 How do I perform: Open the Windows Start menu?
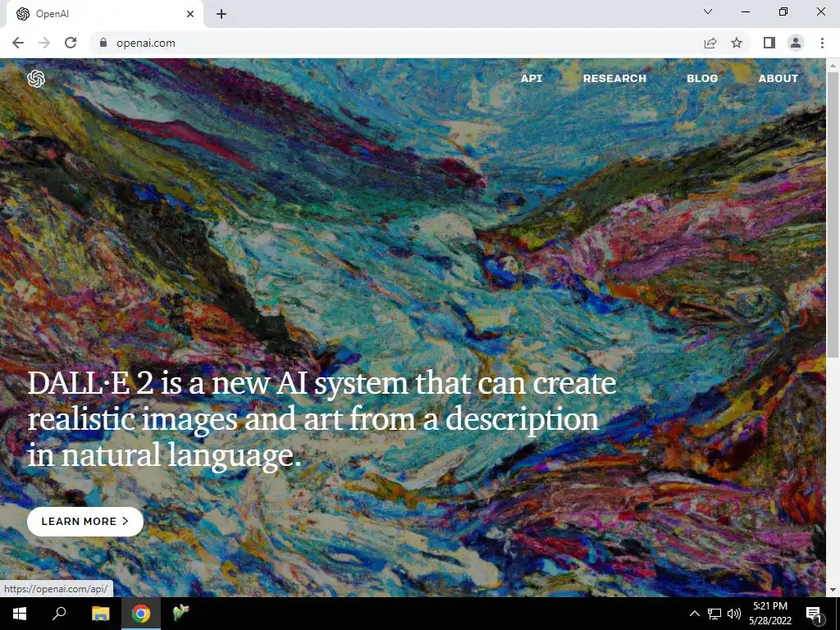click(x=20, y=614)
